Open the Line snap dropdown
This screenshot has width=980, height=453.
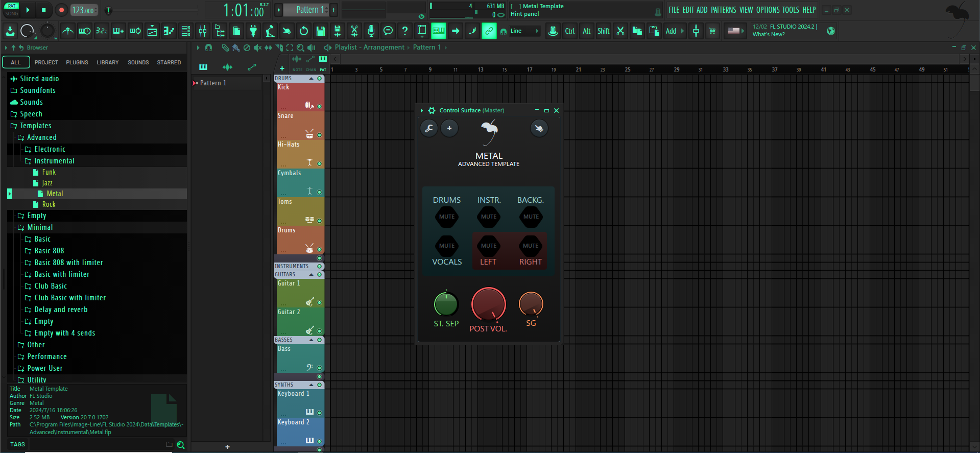pyautogui.click(x=524, y=31)
